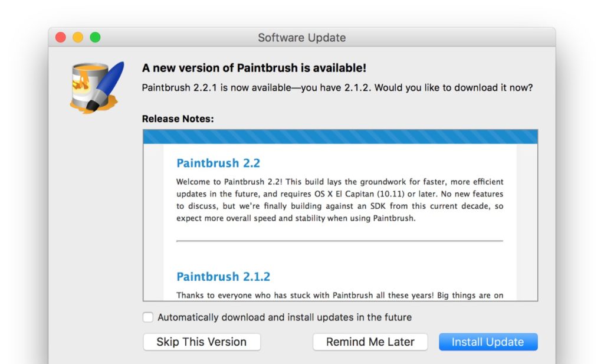Click the yellow minimize button
The width and height of the screenshot is (604, 364).
(x=78, y=37)
